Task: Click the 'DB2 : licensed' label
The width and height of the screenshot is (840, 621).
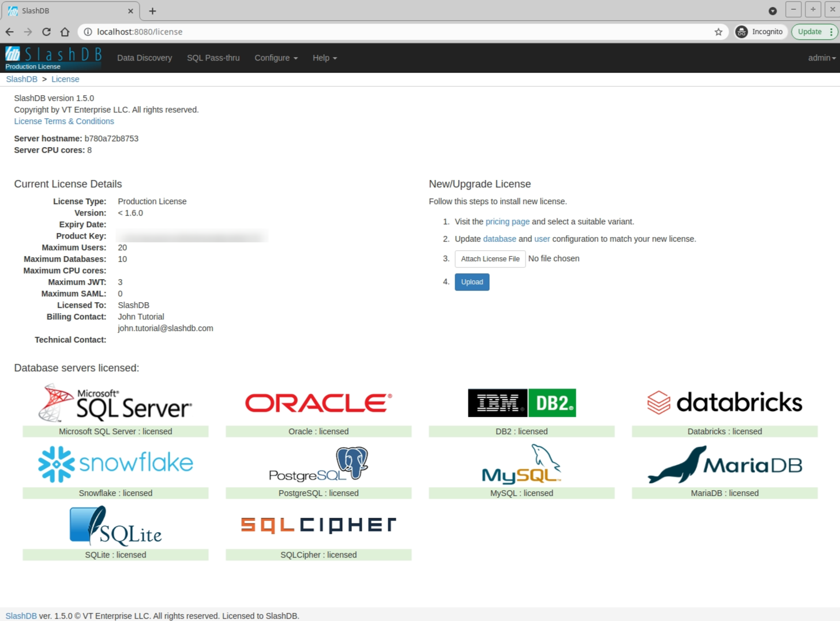Action: point(522,431)
